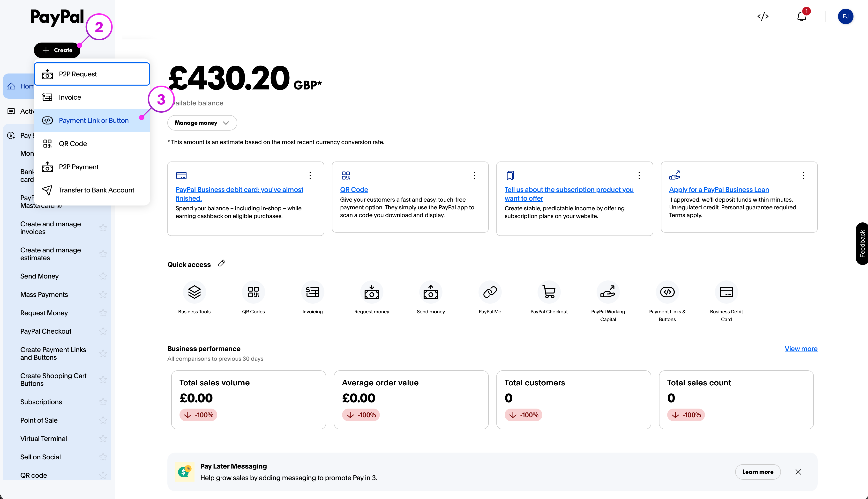Screen dimensions: 868x499
Task: Open the QR Code card title link
Action: point(354,190)
